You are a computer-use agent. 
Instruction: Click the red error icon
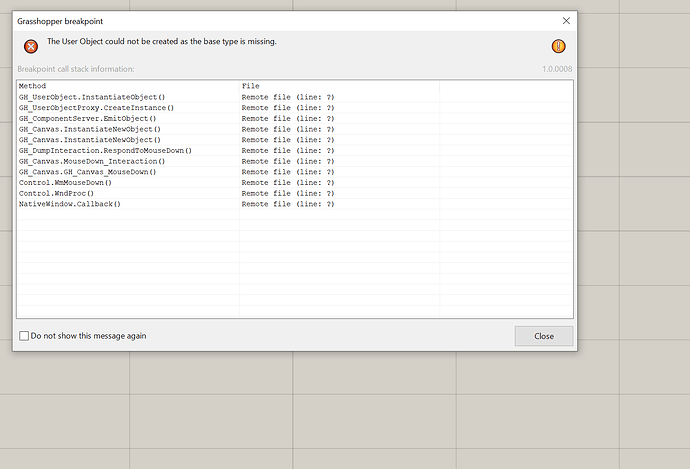click(31, 46)
